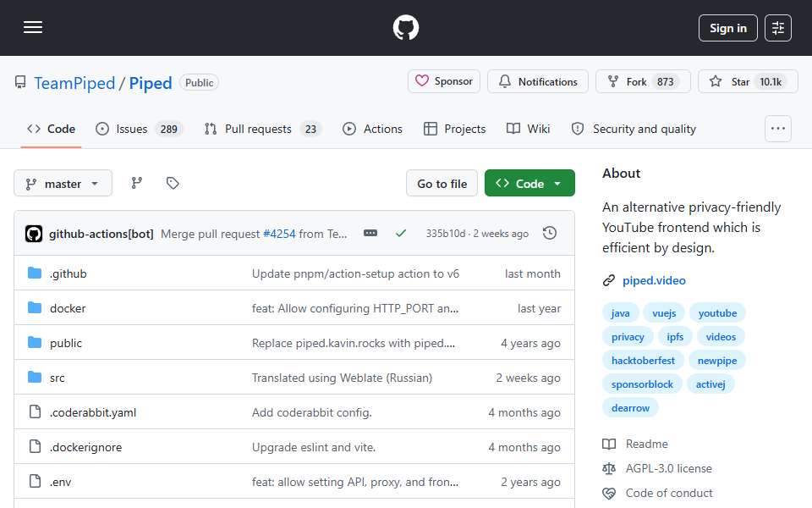View tags icon next to branches
812x508 pixels.
pos(173,183)
